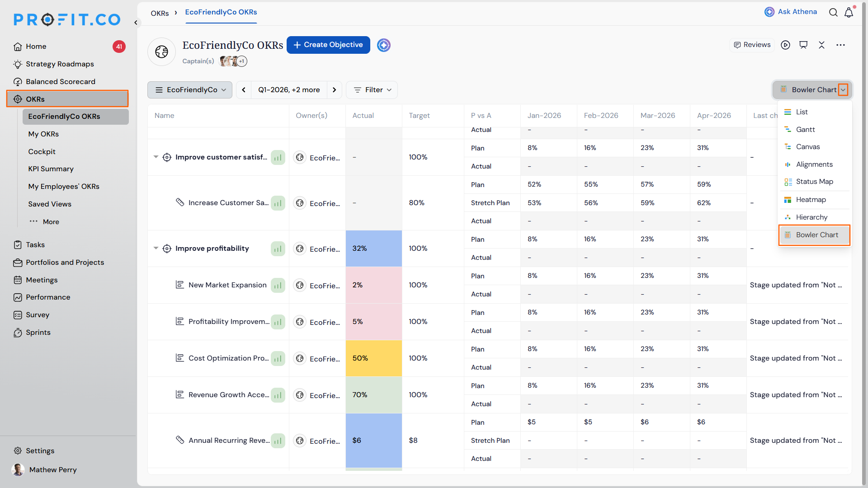
Task: Go to next period with right chevron
Action: (x=334, y=90)
